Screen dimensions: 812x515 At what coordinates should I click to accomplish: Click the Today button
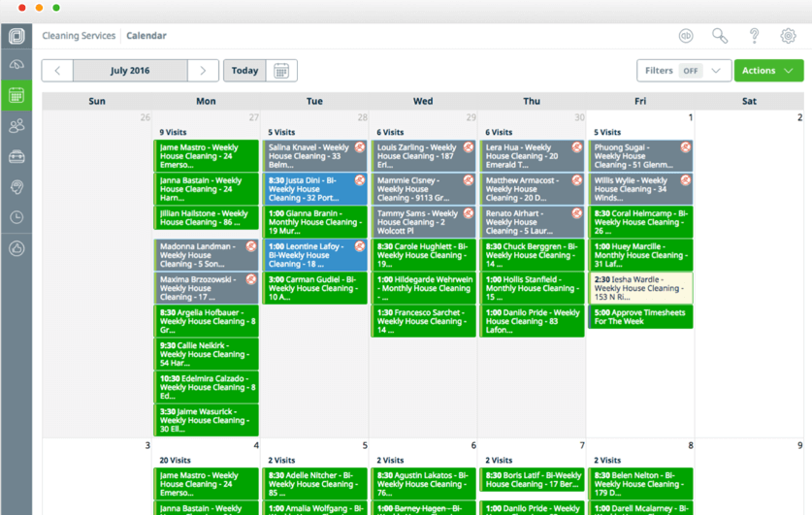[x=244, y=71]
